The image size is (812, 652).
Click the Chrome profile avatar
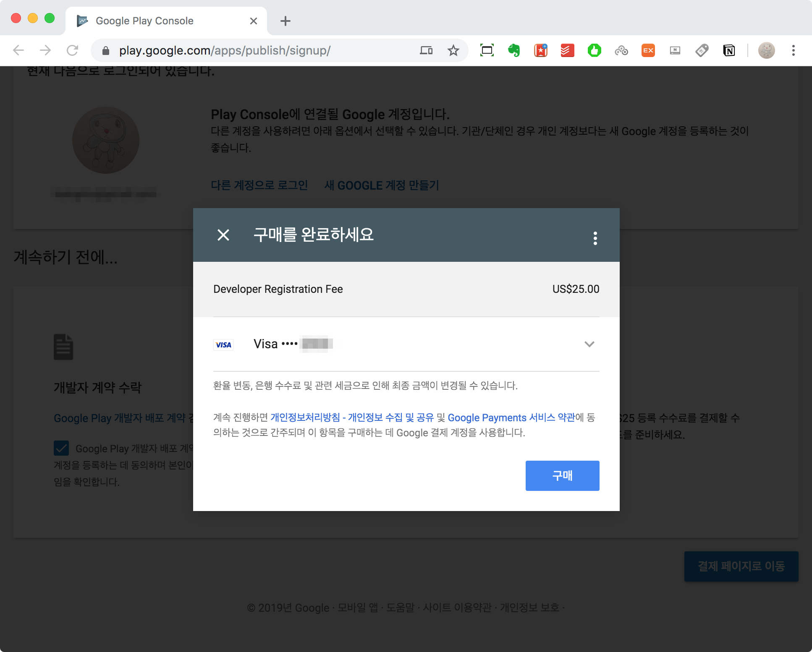pos(766,51)
